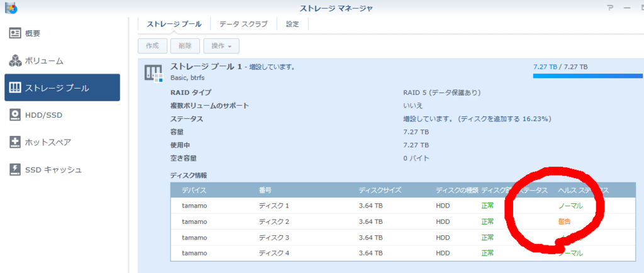
Task: Click the デバイス column header
Action: point(194,191)
